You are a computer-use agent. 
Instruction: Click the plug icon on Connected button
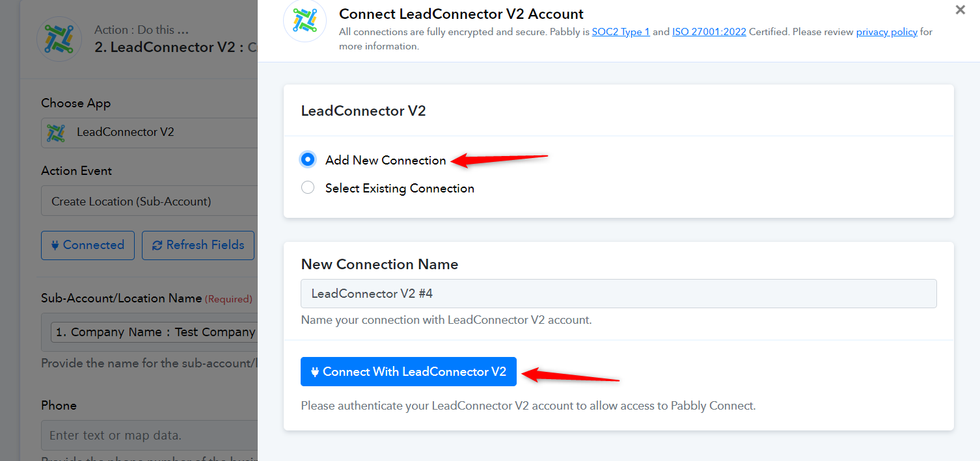coord(55,245)
